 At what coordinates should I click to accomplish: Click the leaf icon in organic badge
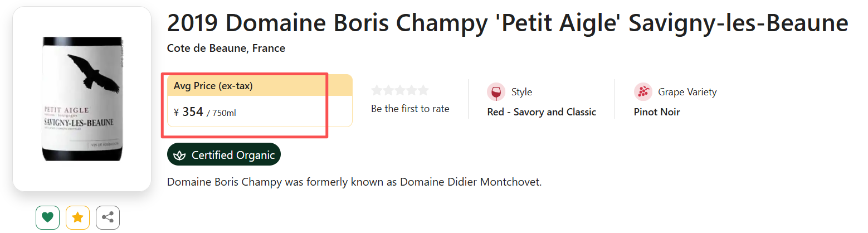tap(180, 155)
